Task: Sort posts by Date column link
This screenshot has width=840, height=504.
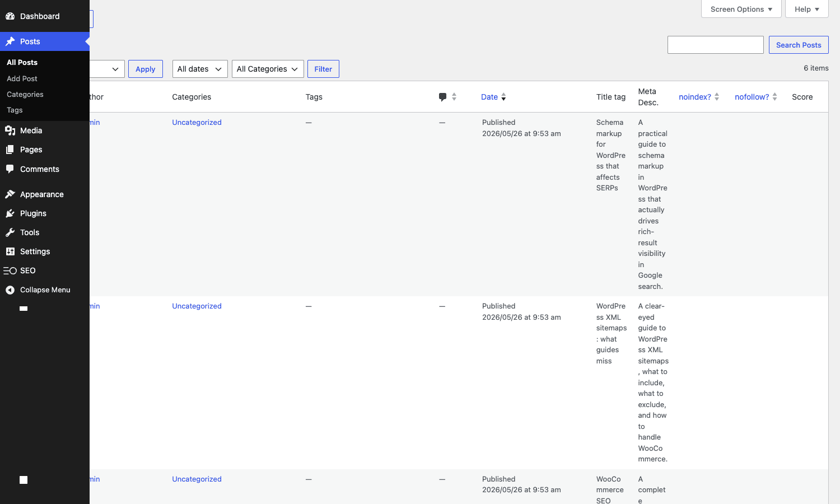Action: [x=489, y=97]
